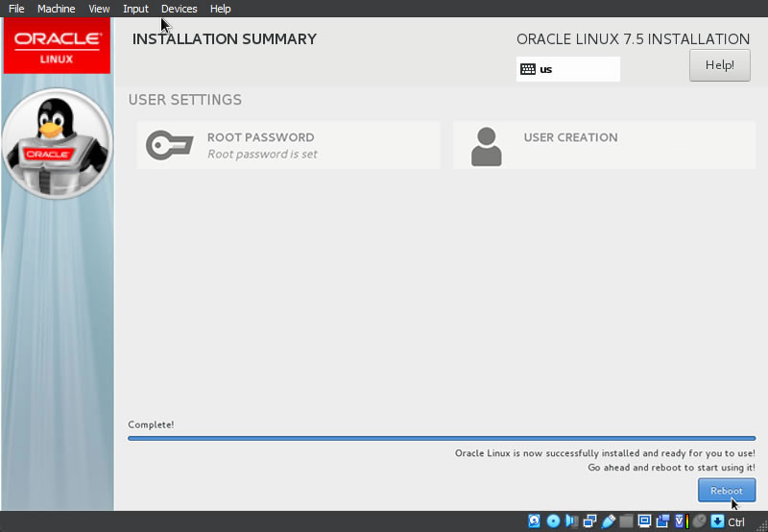The height and width of the screenshot is (532, 768).
Task: Open the Input menu
Action: point(135,9)
